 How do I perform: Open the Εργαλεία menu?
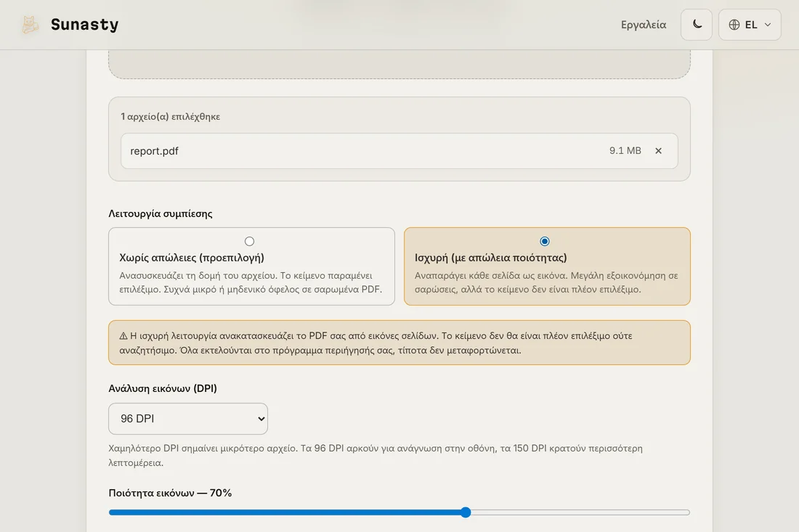[x=643, y=25]
